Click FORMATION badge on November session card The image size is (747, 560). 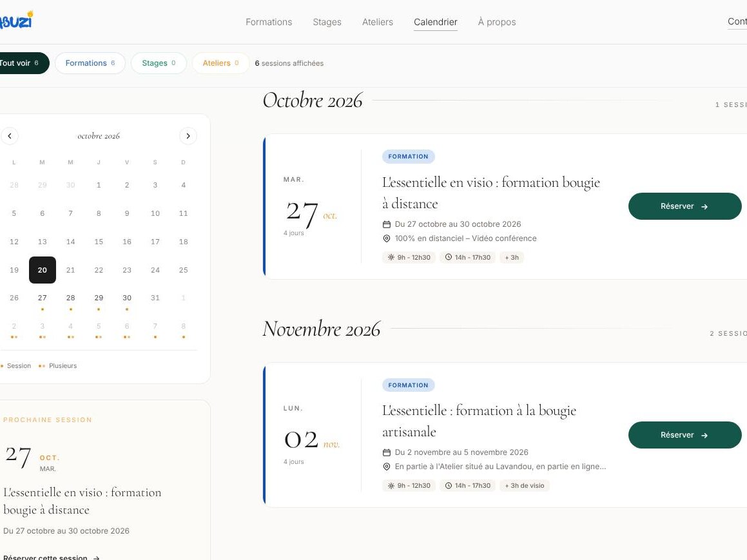click(x=408, y=385)
